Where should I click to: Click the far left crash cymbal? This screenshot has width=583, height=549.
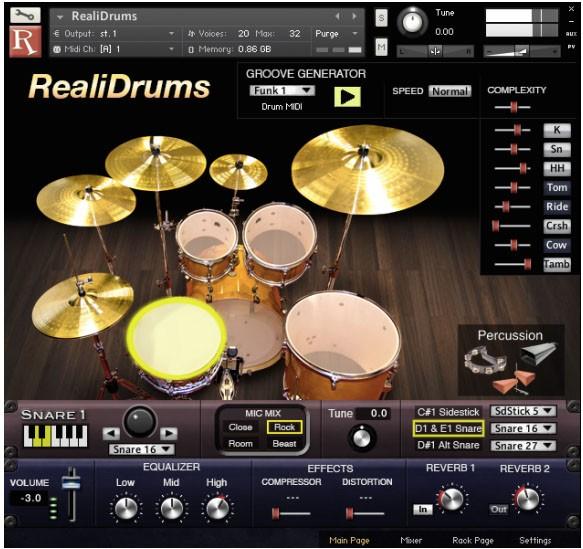pos(86,200)
